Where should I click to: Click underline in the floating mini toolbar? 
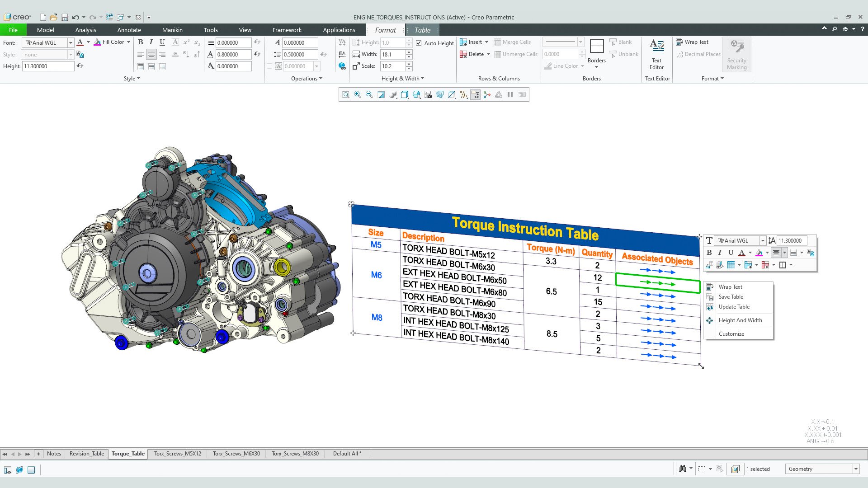(731, 253)
